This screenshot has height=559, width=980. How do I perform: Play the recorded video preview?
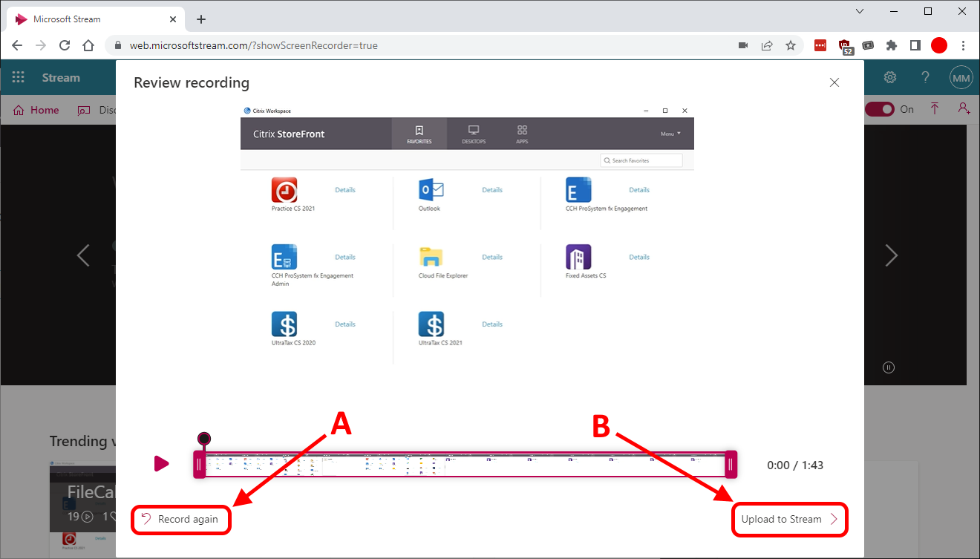tap(161, 464)
